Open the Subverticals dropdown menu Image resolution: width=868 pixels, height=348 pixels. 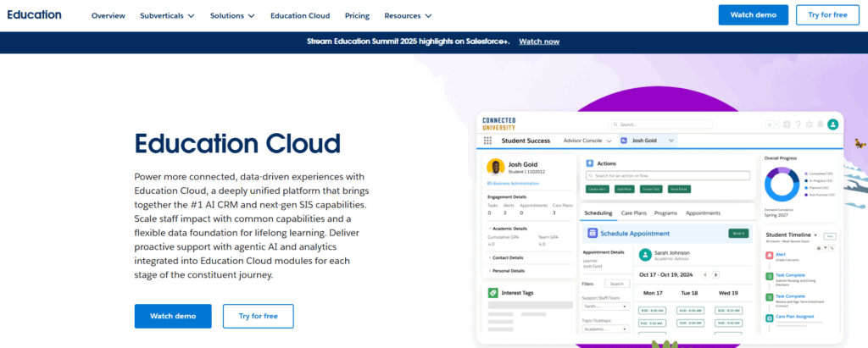pyautogui.click(x=167, y=15)
